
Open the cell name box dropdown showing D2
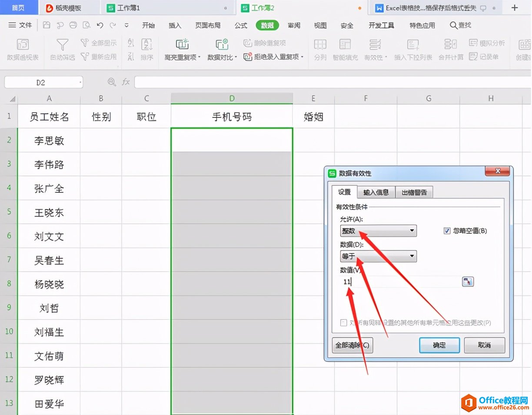[80, 82]
